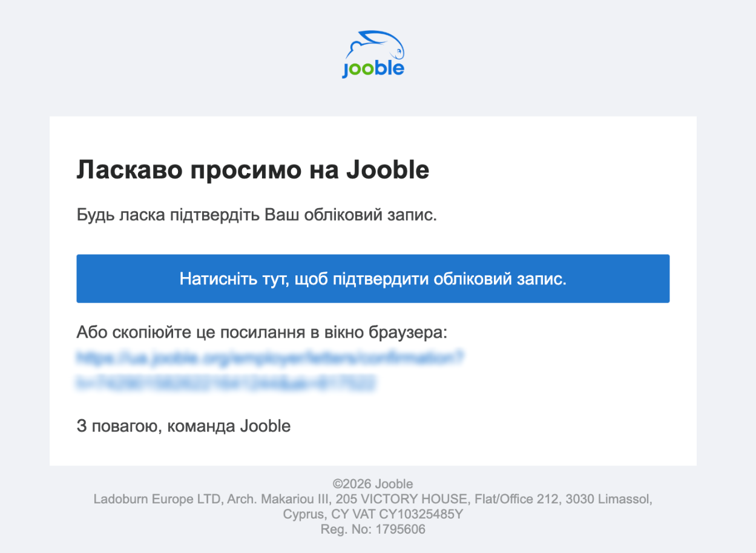Click the Jooble rabbit logo
This screenshot has width=756, height=553.
click(x=373, y=54)
